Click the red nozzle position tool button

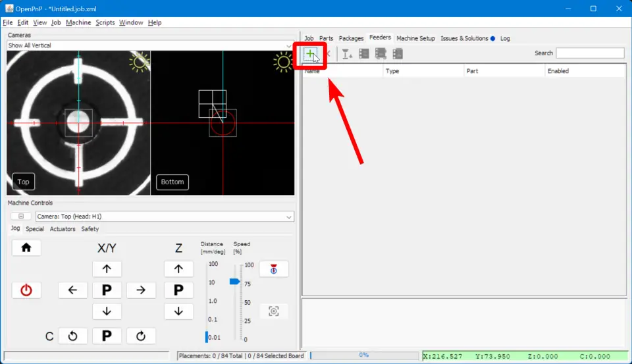click(x=274, y=269)
